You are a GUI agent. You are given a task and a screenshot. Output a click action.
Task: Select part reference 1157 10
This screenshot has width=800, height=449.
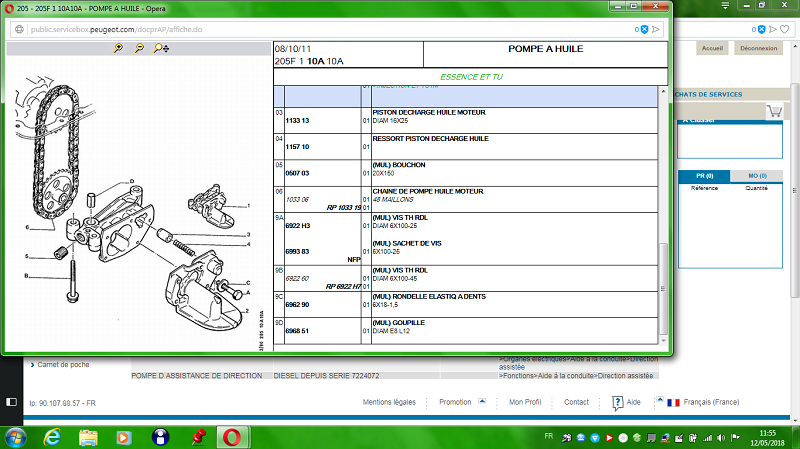click(x=297, y=147)
